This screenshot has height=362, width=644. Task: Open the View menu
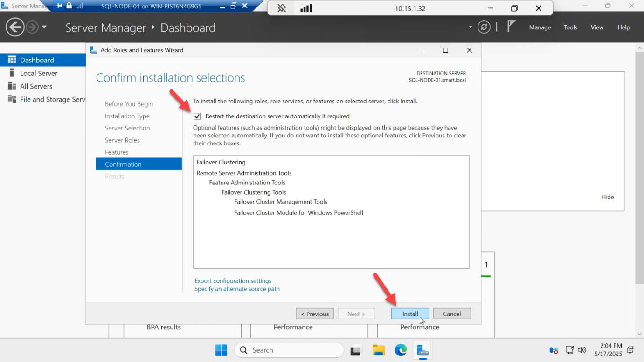pyautogui.click(x=597, y=27)
